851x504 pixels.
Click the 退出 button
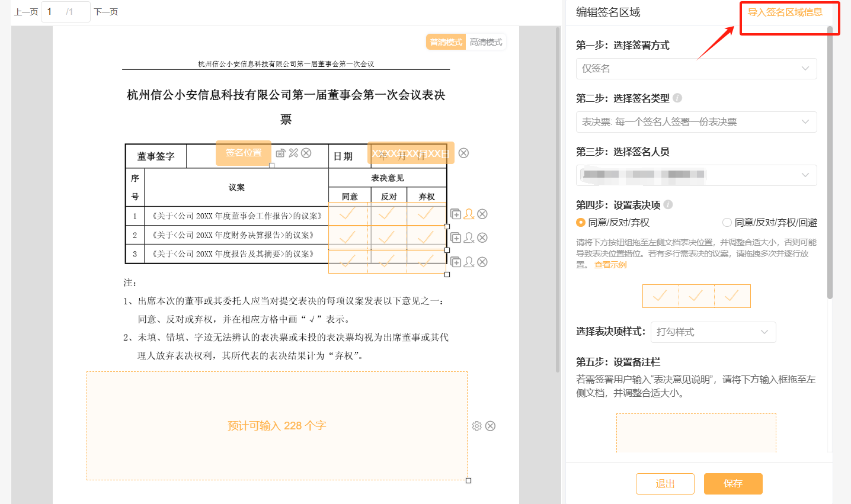tap(665, 484)
